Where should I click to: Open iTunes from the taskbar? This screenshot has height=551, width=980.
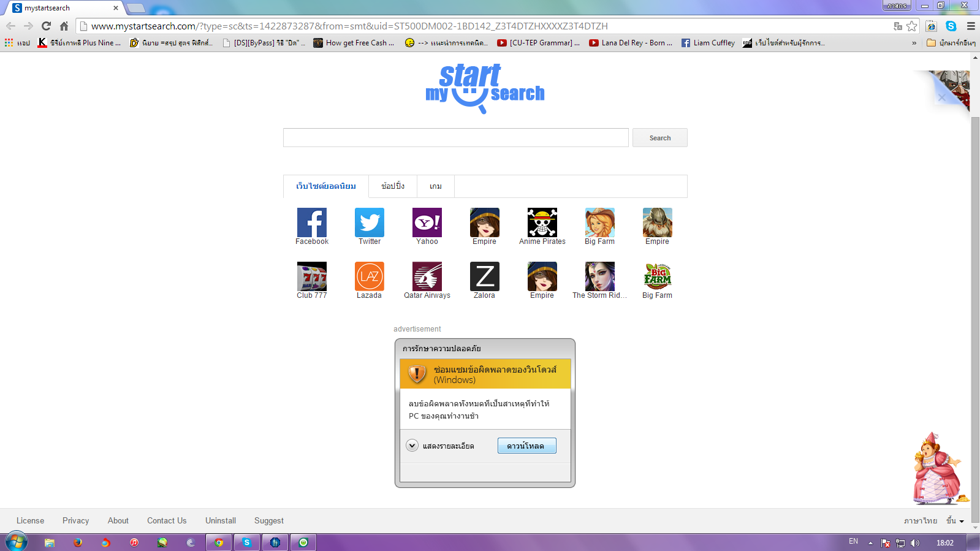pos(134,542)
